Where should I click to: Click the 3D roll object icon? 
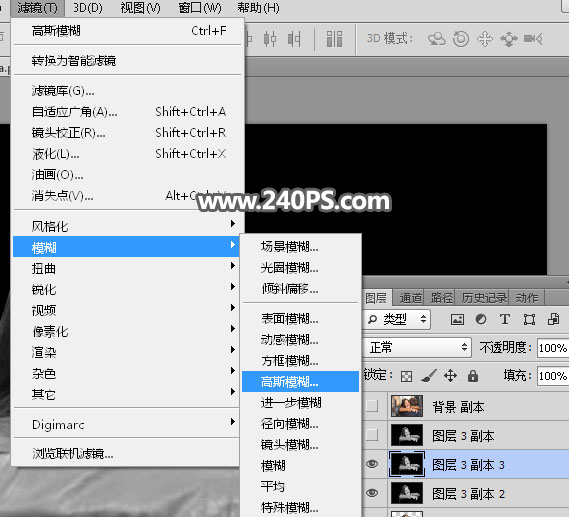click(461, 39)
